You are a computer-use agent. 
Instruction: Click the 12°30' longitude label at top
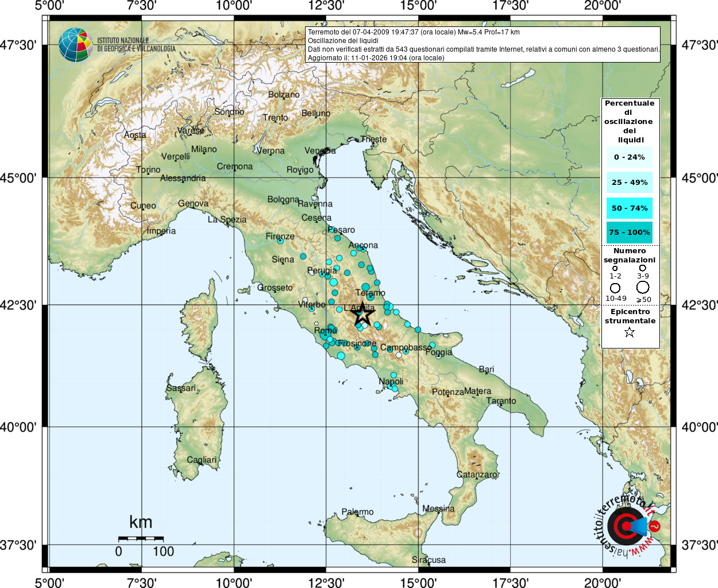[326, 6]
